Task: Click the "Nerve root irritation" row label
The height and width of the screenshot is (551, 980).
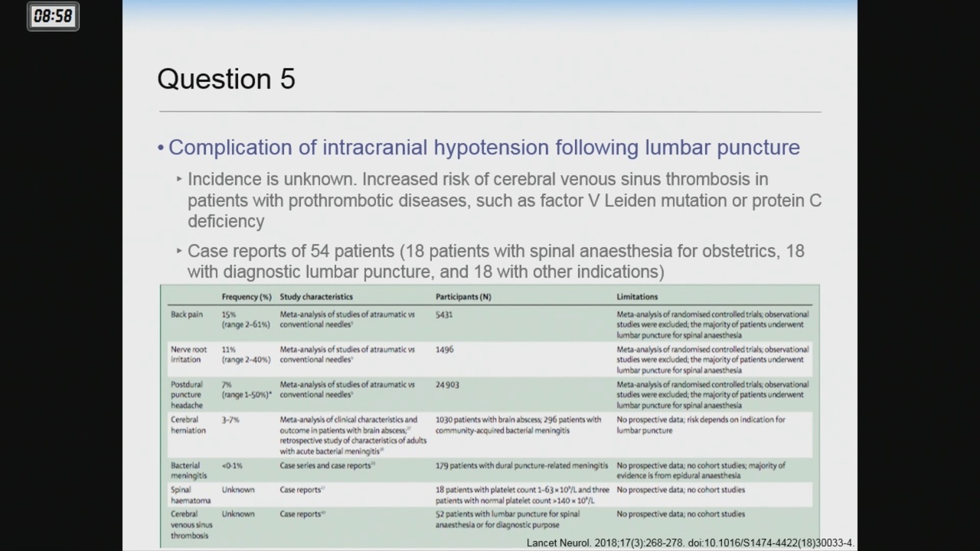Action: [188, 354]
